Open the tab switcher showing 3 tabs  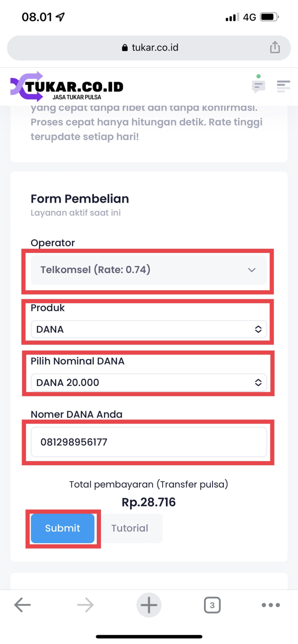(x=212, y=605)
